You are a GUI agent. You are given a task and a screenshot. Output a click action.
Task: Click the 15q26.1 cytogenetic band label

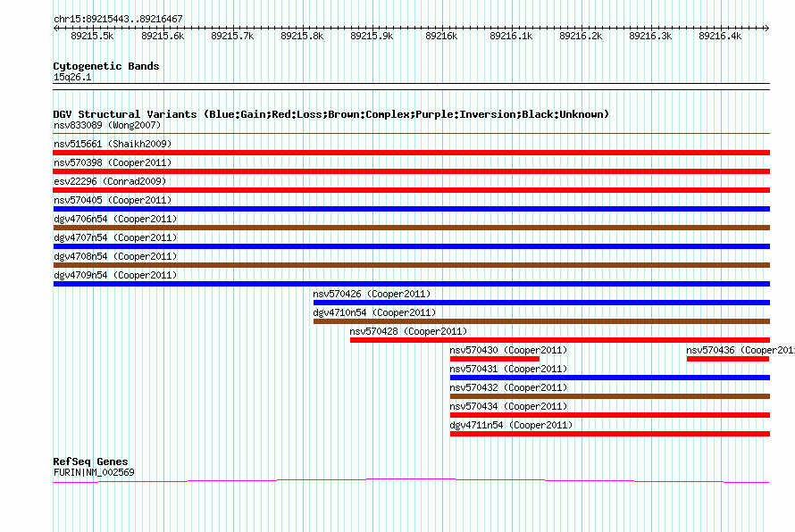72,77
